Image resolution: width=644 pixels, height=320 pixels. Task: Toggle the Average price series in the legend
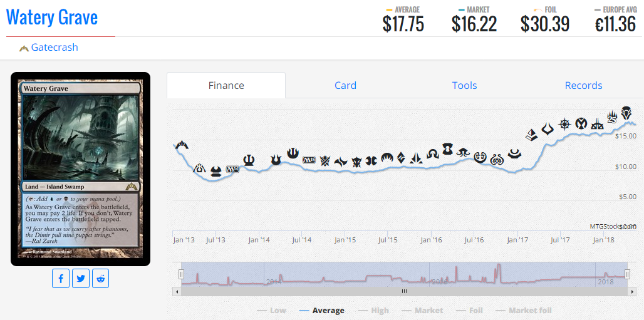[x=322, y=311]
